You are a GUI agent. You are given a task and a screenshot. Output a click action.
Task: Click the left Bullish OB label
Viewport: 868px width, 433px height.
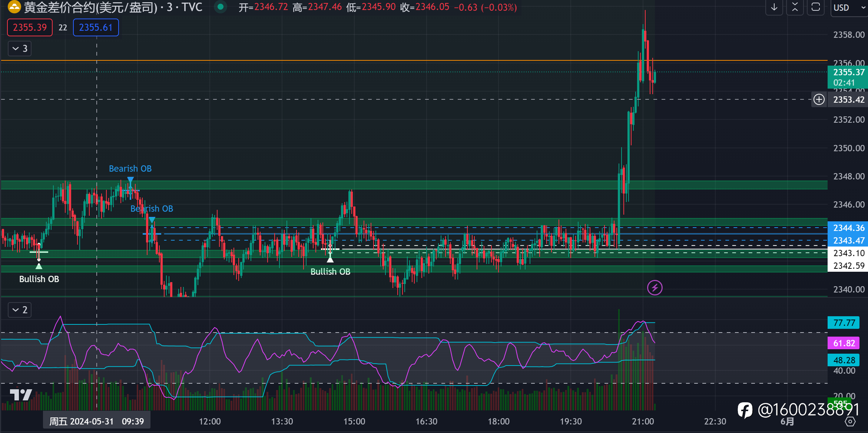tap(39, 279)
